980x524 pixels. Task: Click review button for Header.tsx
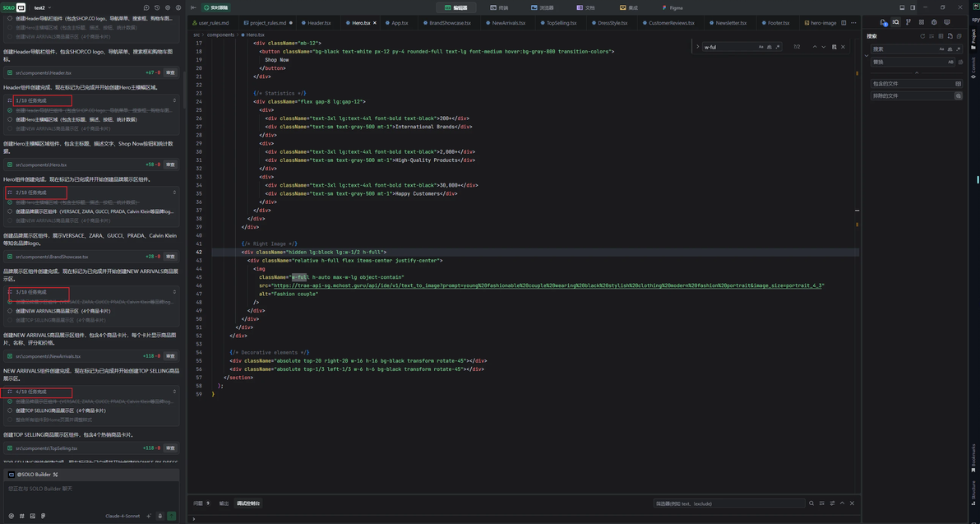click(x=171, y=72)
